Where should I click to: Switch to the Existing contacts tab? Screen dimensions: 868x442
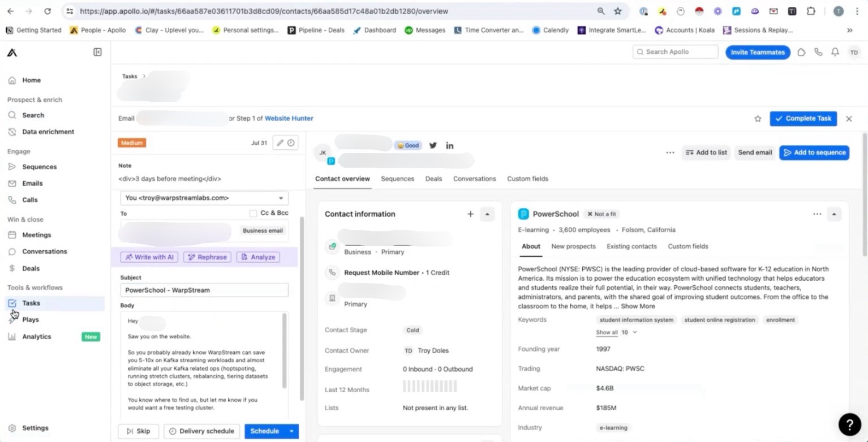(631, 247)
